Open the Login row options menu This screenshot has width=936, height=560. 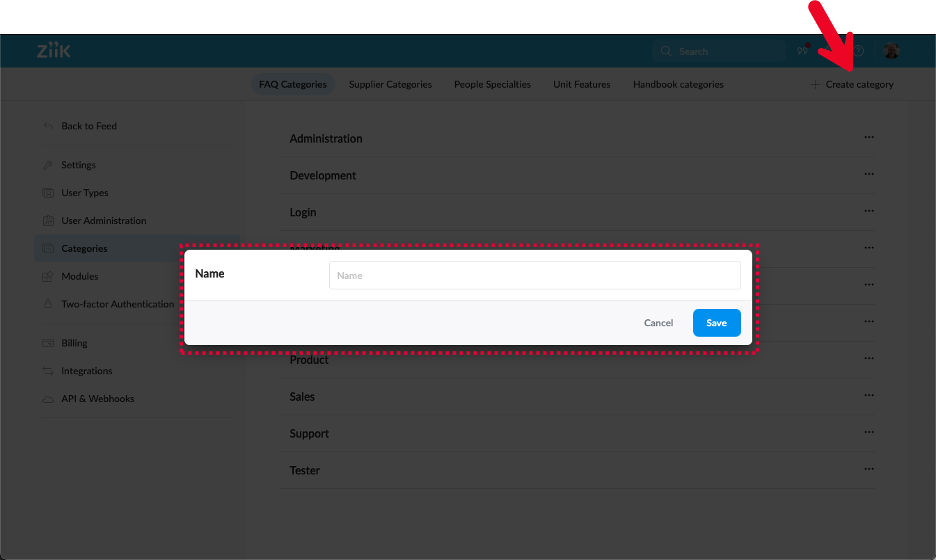868,211
